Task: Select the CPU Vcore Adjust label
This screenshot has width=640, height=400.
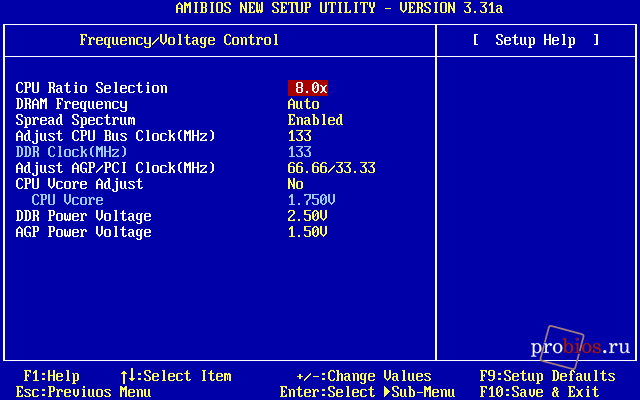Action: click(x=80, y=184)
